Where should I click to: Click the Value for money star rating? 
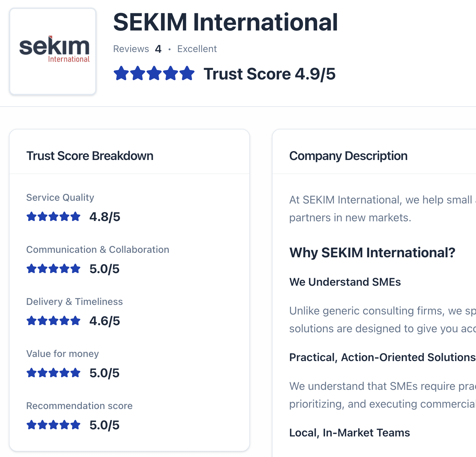pyautogui.click(x=53, y=373)
